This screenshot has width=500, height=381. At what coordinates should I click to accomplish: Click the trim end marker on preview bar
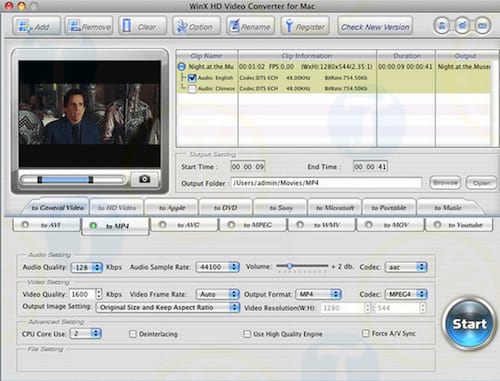click(90, 180)
